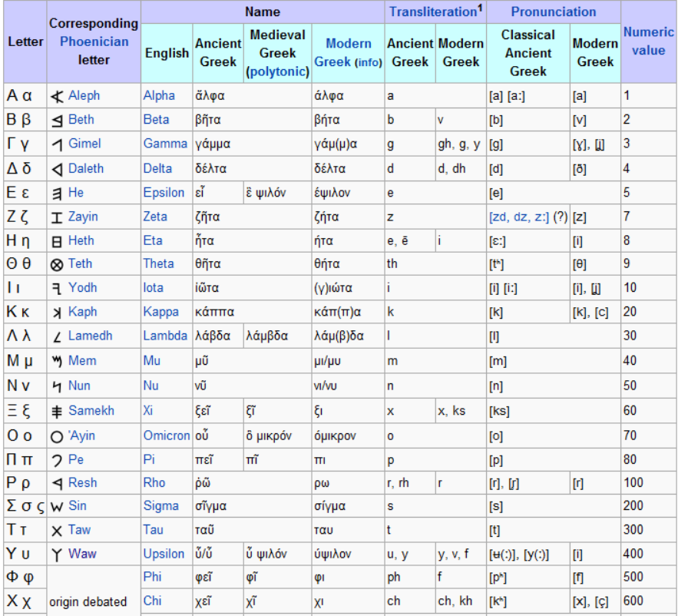Click the Omicron 'ὂ μικρόν' cell
Viewport: 678px width, 616px height.
pyautogui.click(x=277, y=436)
